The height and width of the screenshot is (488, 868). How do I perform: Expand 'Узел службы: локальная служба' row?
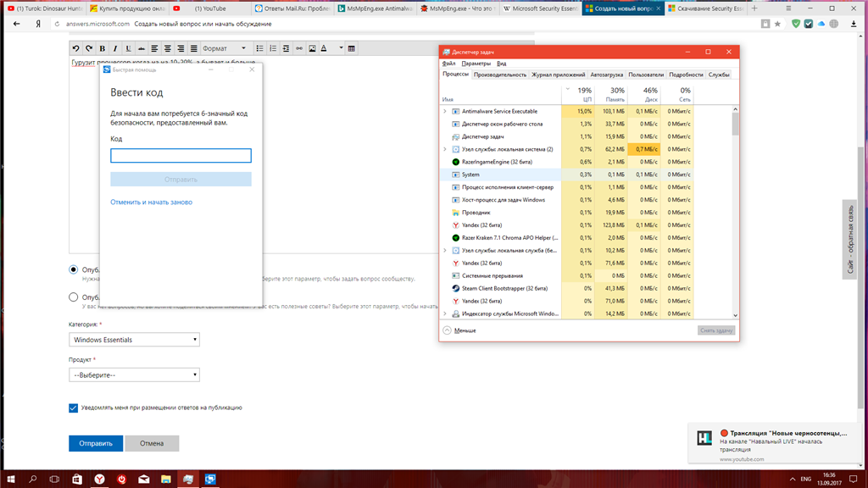[444, 251]
